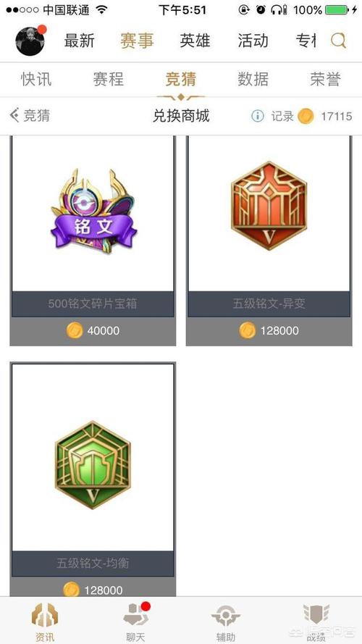Go back via the 竞猜 chevron
This screenshot has height=644, width=362.
click(x=30, y=116)
